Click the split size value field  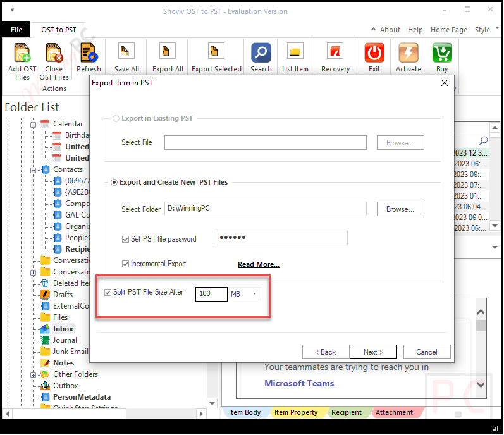pyautogui.click(x=211, y=294)
